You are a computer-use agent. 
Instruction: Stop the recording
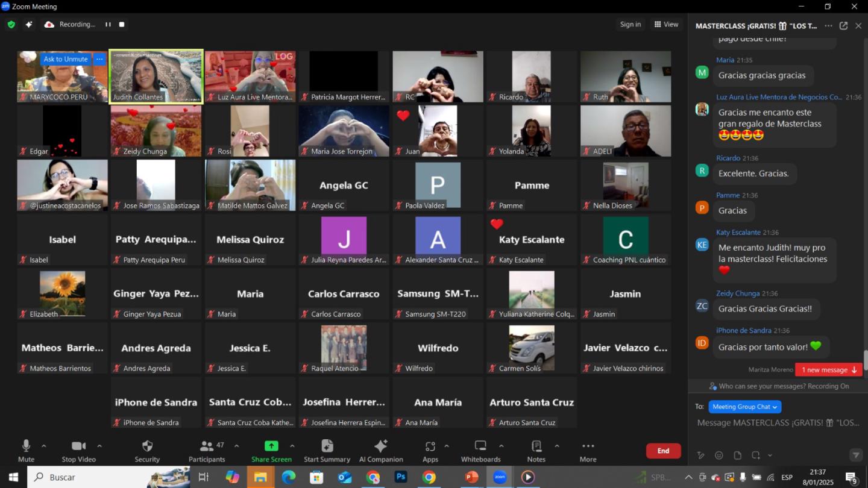pos(122,25)
